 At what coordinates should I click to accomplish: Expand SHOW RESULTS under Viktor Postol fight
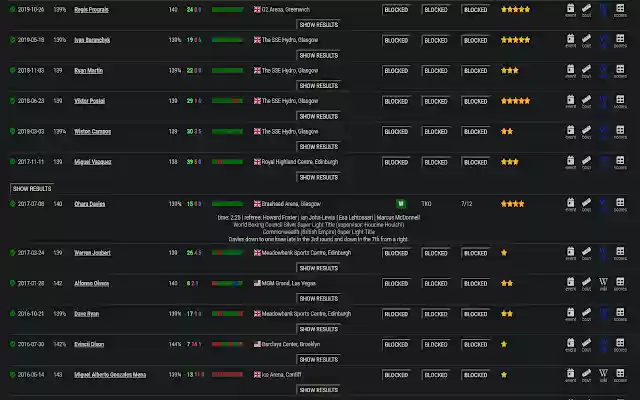pos(318,116)
